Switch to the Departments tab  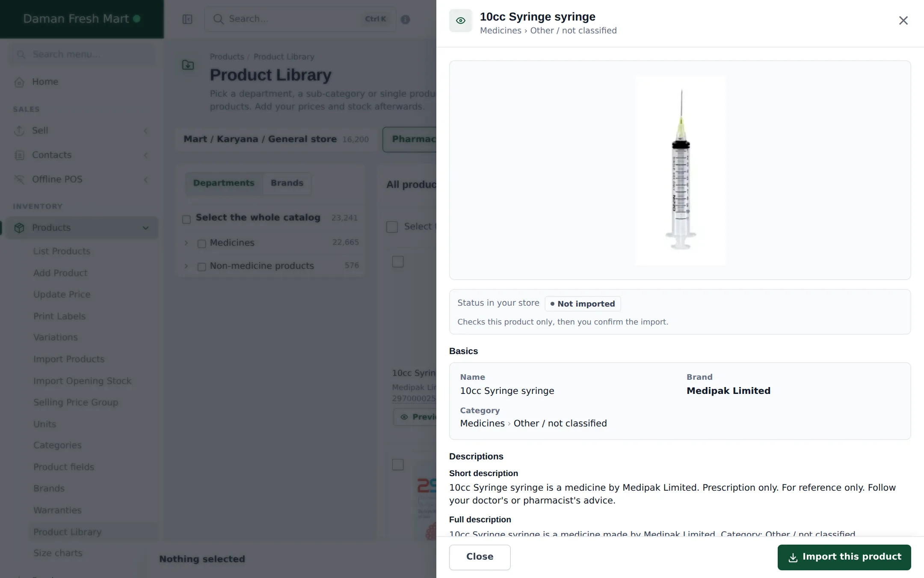(x=224, y=183)
